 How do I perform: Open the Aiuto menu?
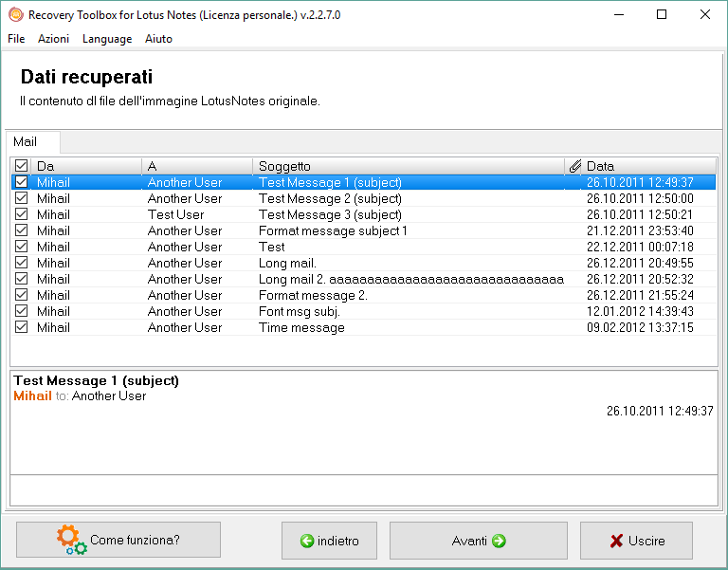point(158,39)
